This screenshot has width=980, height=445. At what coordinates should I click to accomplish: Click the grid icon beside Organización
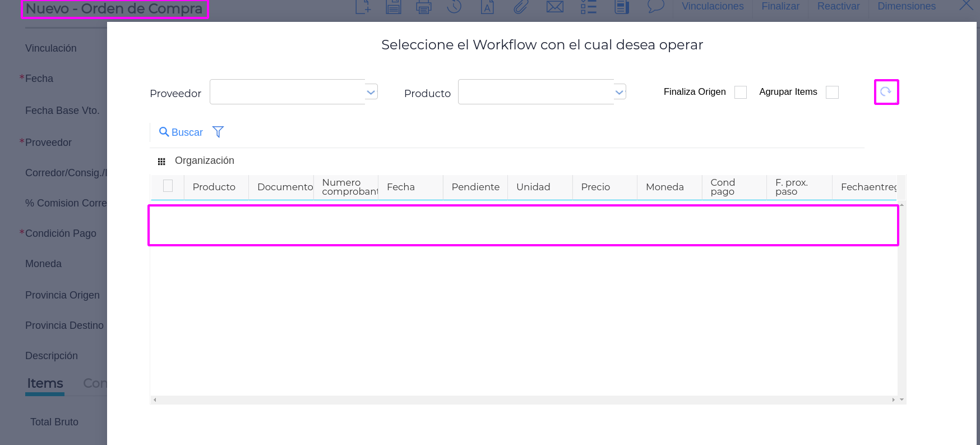pos(161,162)
